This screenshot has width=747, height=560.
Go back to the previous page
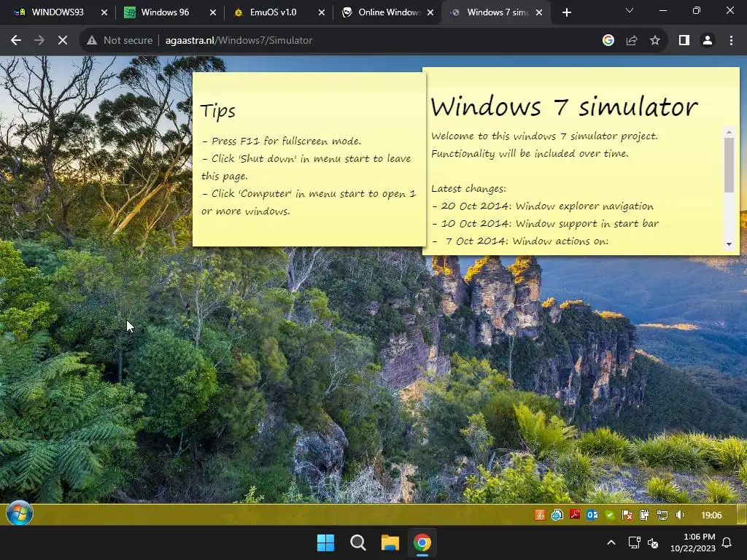coord(16,41)
